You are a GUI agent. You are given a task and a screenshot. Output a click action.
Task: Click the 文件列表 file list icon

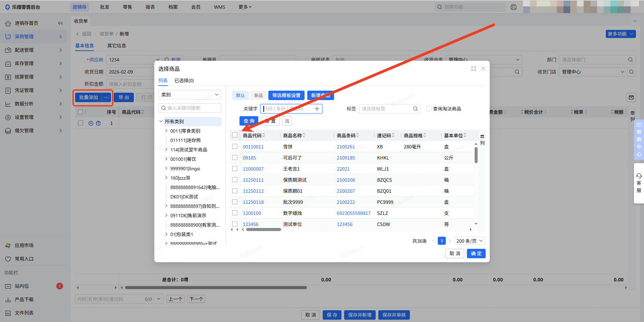pyautogui.click(x=8, y=313)
